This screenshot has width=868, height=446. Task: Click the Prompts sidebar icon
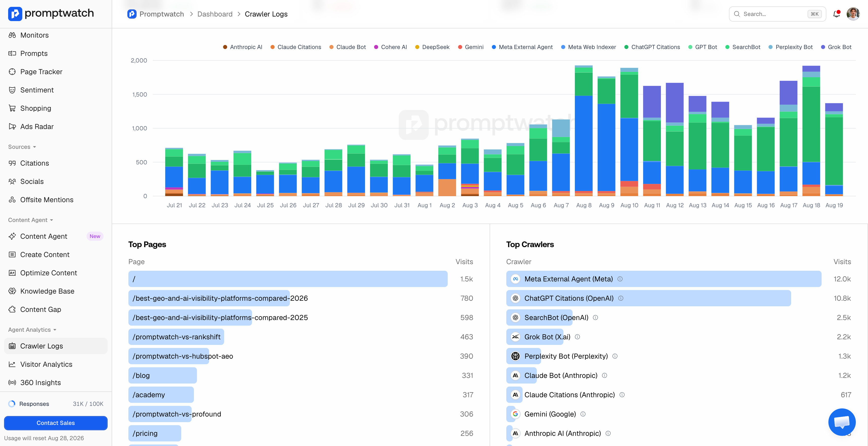(12, 53)
